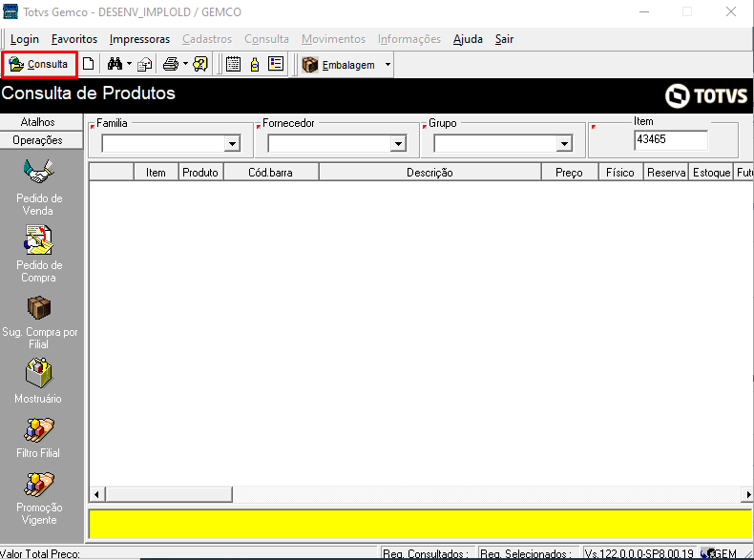Click the horizontal scrollbar right arrow
The width and height of the screenshot is (754, 560).
[x=748, y=494]
